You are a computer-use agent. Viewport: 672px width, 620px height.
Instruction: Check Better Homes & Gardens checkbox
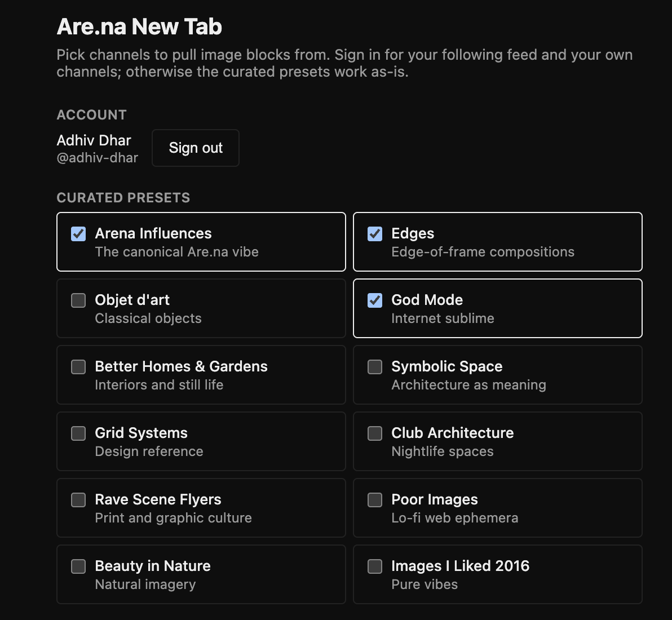[78, 367]
